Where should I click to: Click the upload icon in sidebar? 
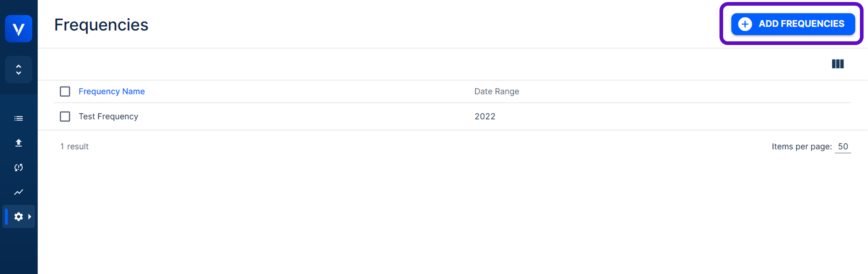[19, 143]
